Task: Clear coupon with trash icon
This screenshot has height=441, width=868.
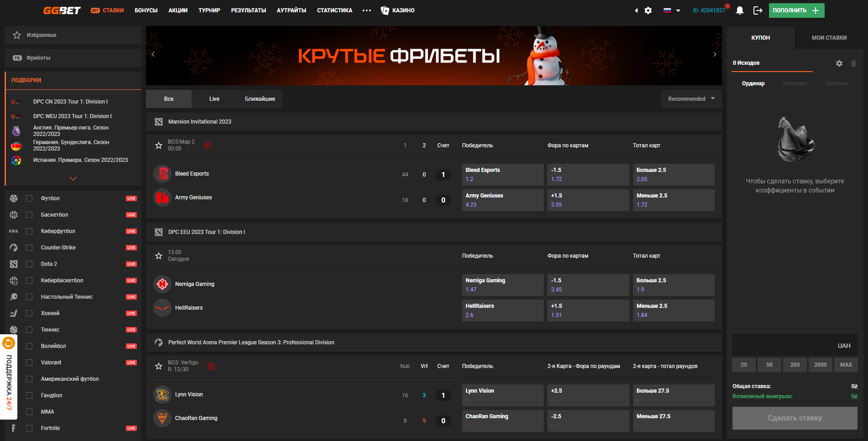Action: (853, 63)
